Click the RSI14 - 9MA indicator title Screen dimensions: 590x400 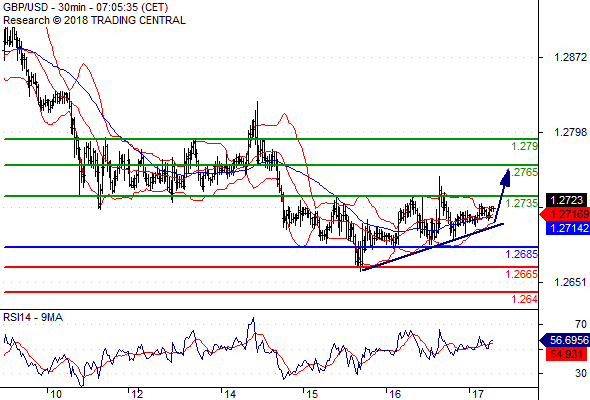point(33,318)
